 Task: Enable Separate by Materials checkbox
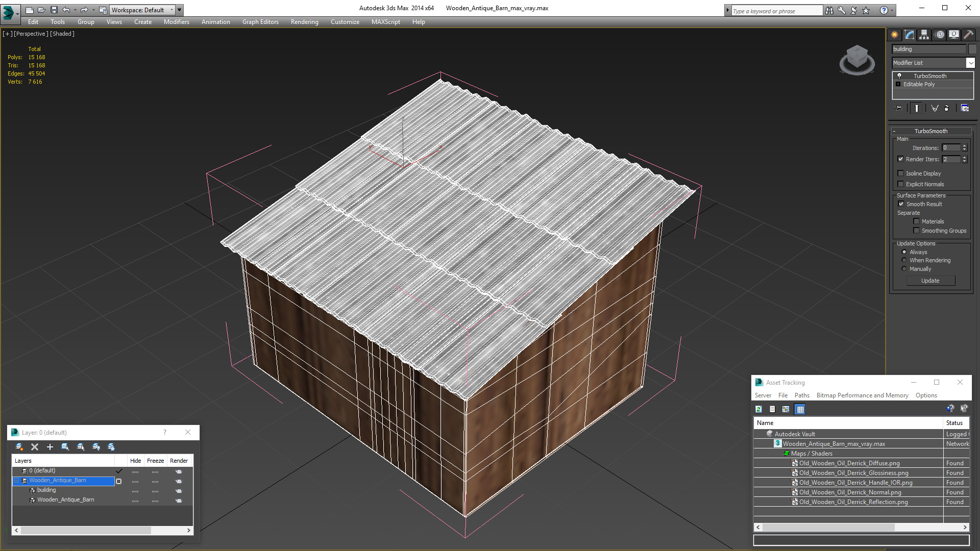click(x=916, y=221)
